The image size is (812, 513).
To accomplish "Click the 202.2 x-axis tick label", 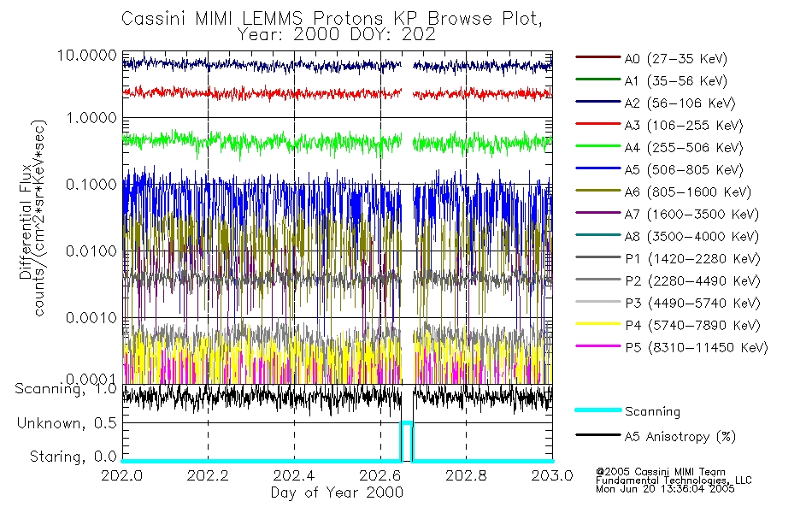I will (208, 475).
